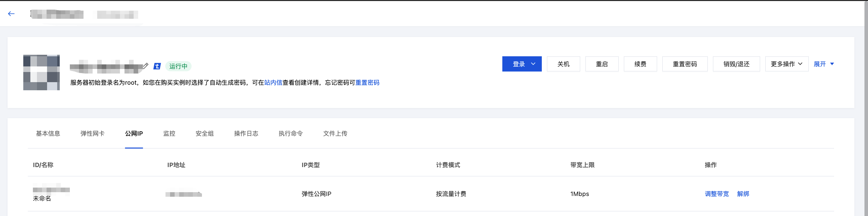868x216 pixels.
Task: Open the 监控 tab
Action: coord(169,134)
